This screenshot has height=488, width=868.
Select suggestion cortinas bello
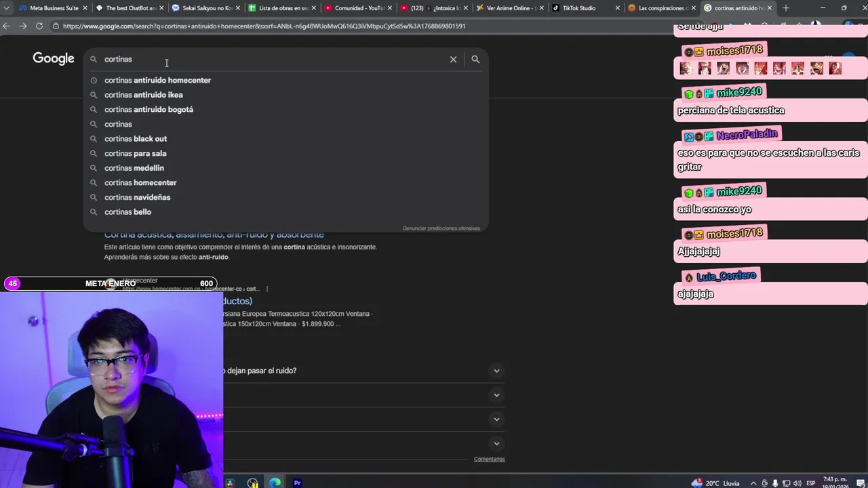(x=285, y=212)
